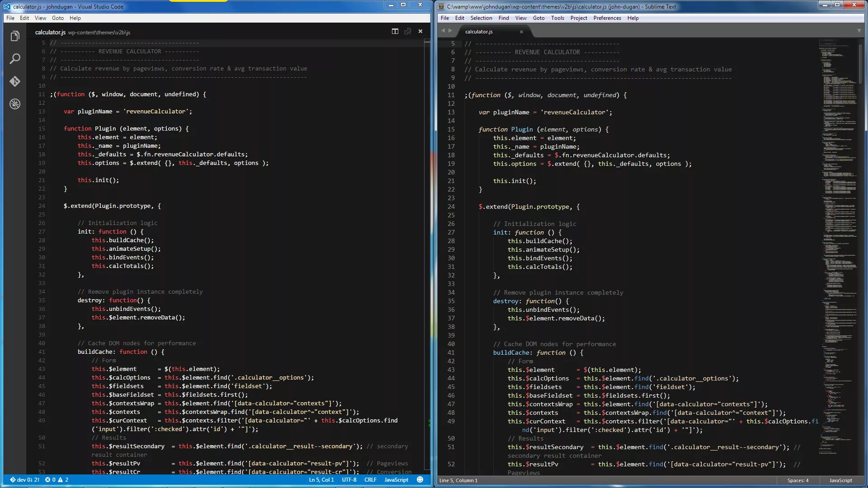Split the VS Code editor
This screenshot has width=868, height=488.
click(395, 31)
